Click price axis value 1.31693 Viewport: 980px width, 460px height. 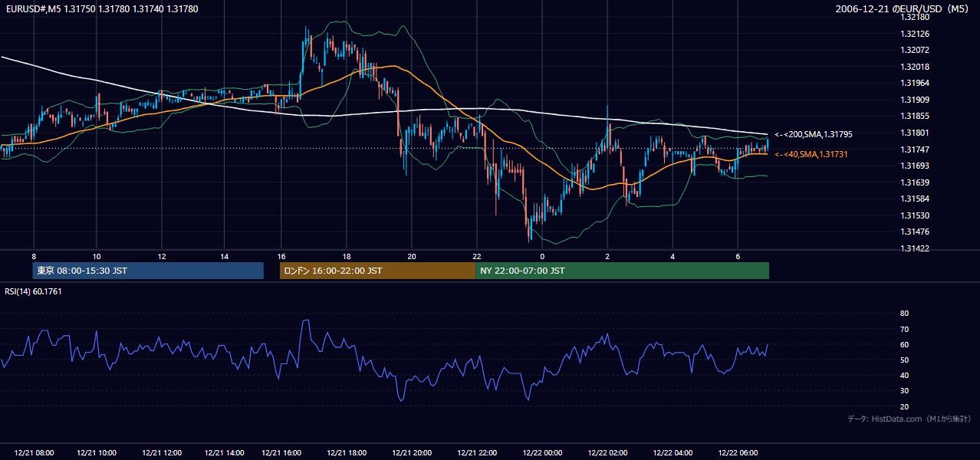915,166
